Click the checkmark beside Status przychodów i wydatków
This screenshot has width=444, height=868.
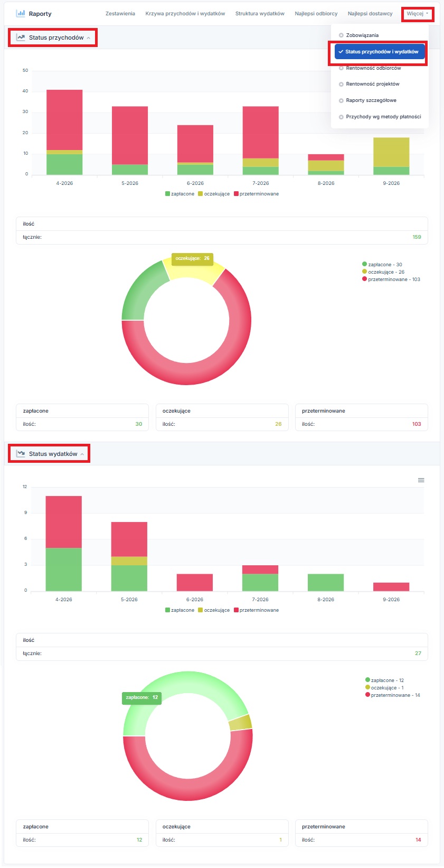coord(341,52)
